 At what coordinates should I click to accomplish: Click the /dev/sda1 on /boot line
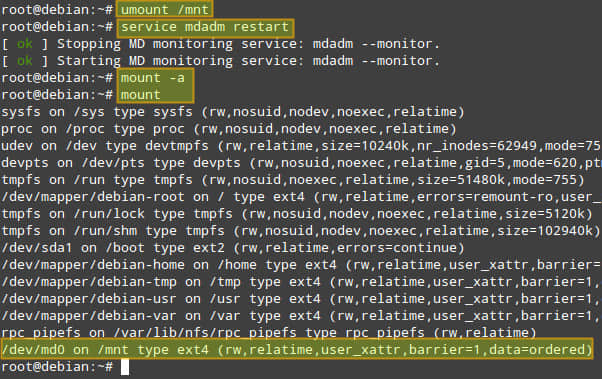[233, 248]
